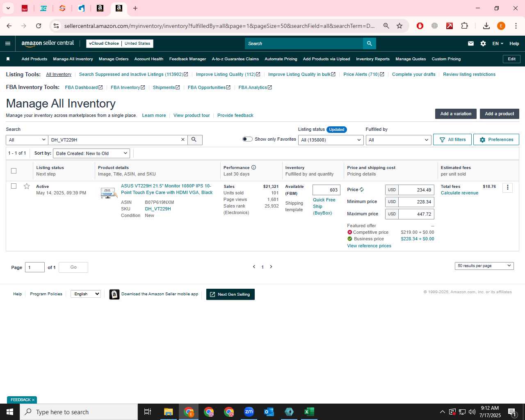Click the bookmark icon in navigation bar
The width and height of the screenshot is (525, 420).
tap(8, 59)
